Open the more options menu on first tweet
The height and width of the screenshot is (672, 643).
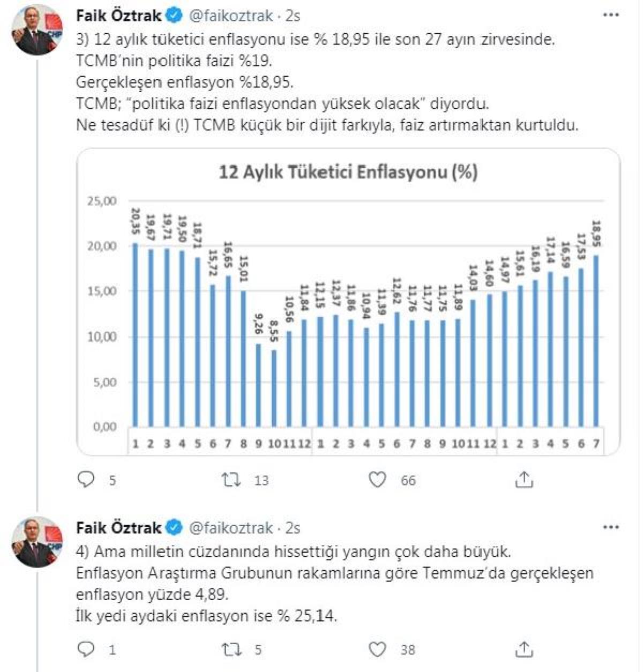pos(611,16)
